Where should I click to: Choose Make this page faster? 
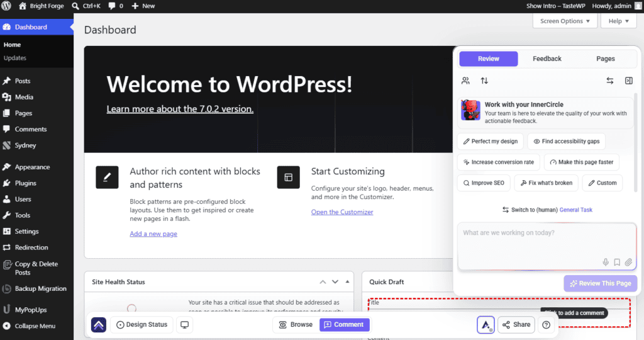pyautogui.click(x=582, y=162)
